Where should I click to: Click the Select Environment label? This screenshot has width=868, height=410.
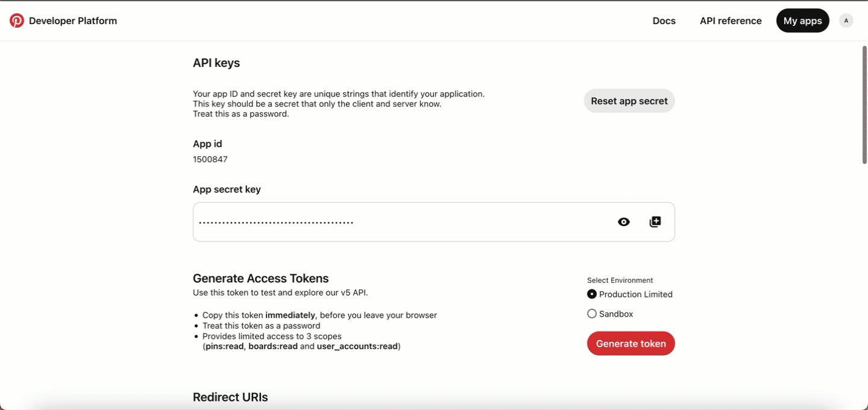point(620,280)
